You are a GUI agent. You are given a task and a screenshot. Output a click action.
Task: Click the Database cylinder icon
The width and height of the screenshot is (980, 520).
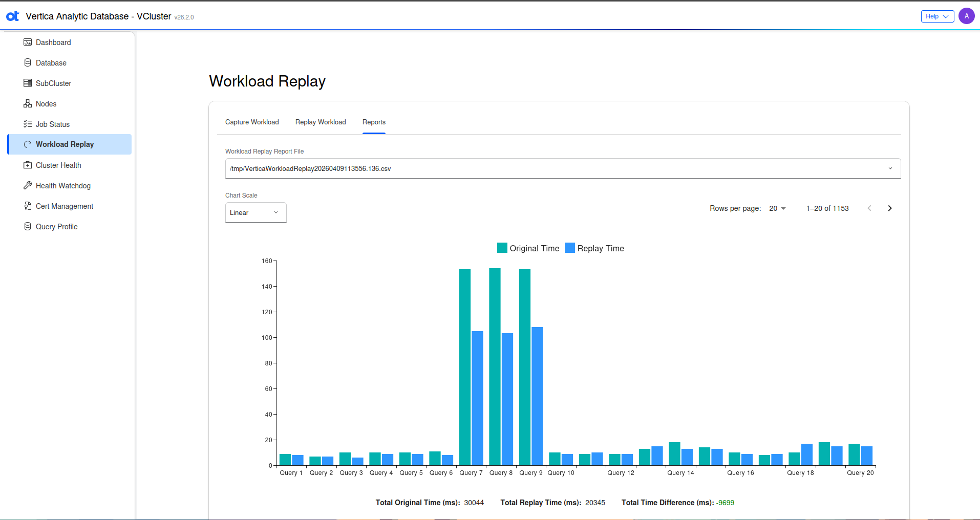coord(28,62)
